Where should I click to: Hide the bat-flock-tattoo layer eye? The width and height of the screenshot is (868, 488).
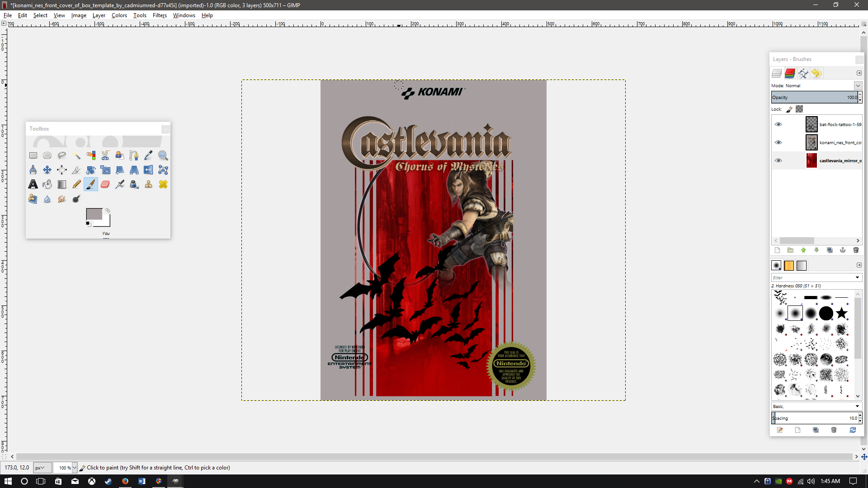tap(778, 124)
